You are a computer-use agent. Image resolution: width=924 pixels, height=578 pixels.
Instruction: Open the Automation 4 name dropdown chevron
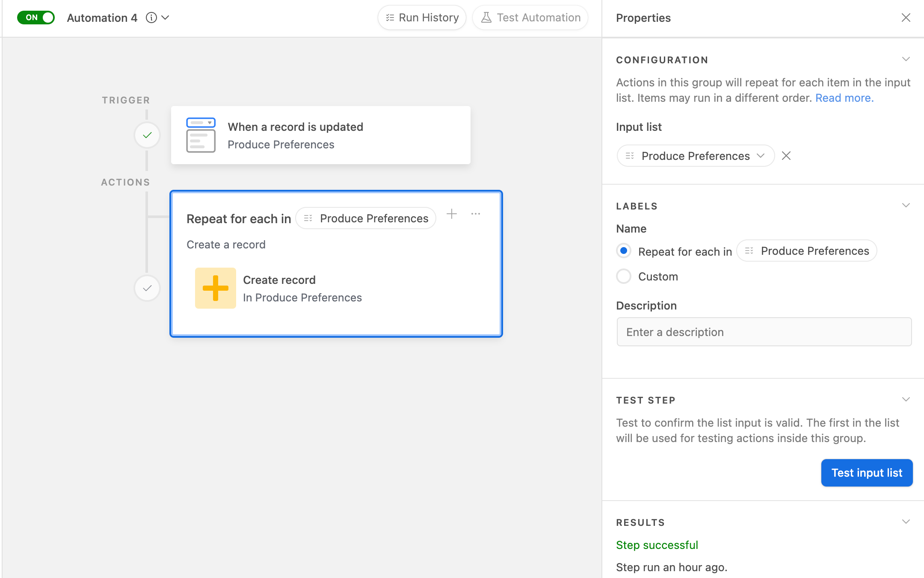point(165,18)
